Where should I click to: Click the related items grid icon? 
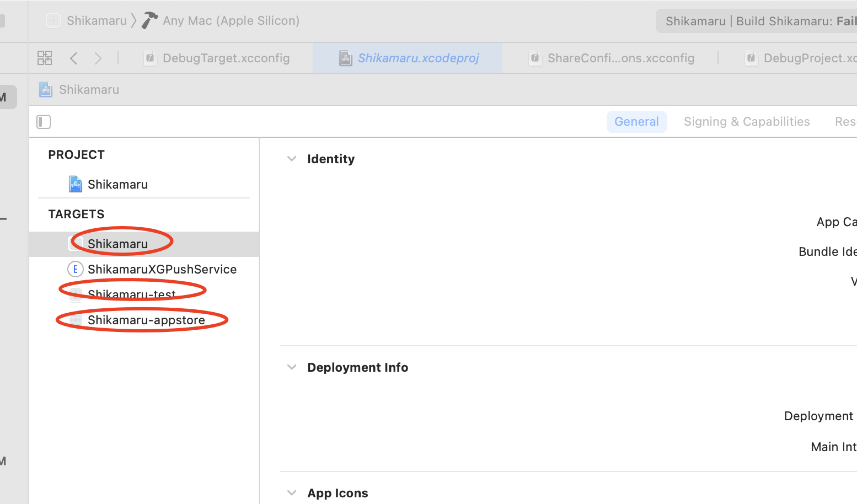pos(45,58)
